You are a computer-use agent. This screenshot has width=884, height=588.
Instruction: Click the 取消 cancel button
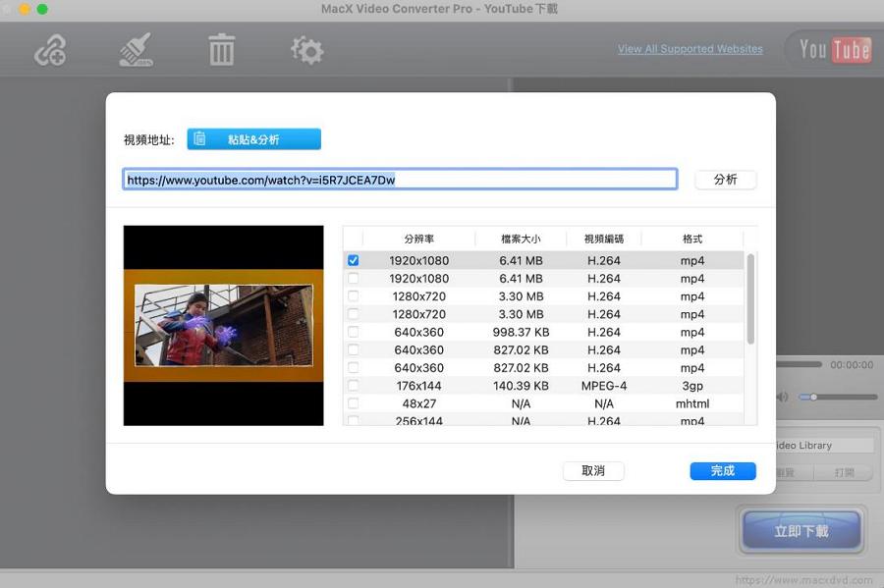coord(593,471)
